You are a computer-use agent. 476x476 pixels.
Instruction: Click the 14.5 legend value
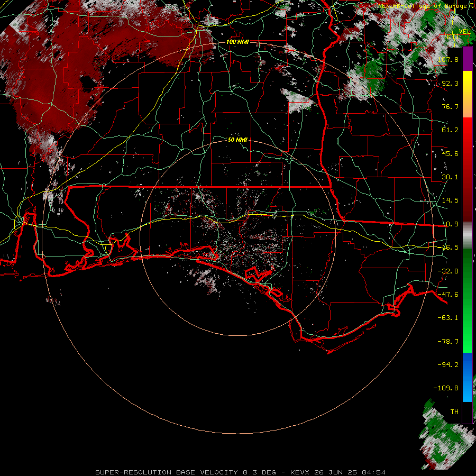450,200
